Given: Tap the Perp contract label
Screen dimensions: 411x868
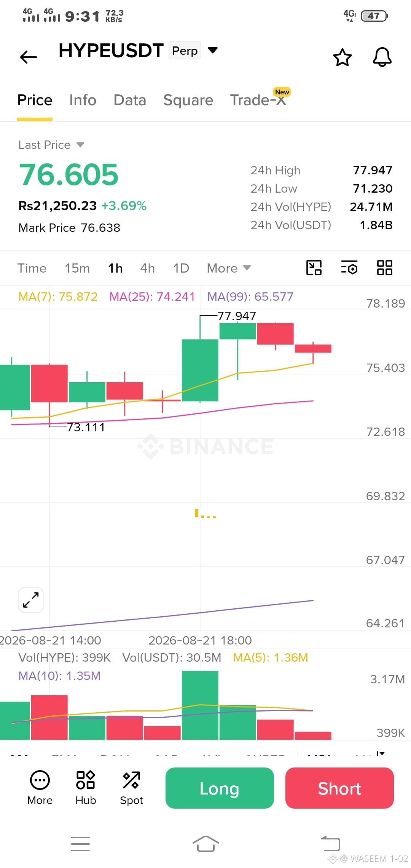Looking at the screenshot, I should pyautogui.click(x=185, y=51).
